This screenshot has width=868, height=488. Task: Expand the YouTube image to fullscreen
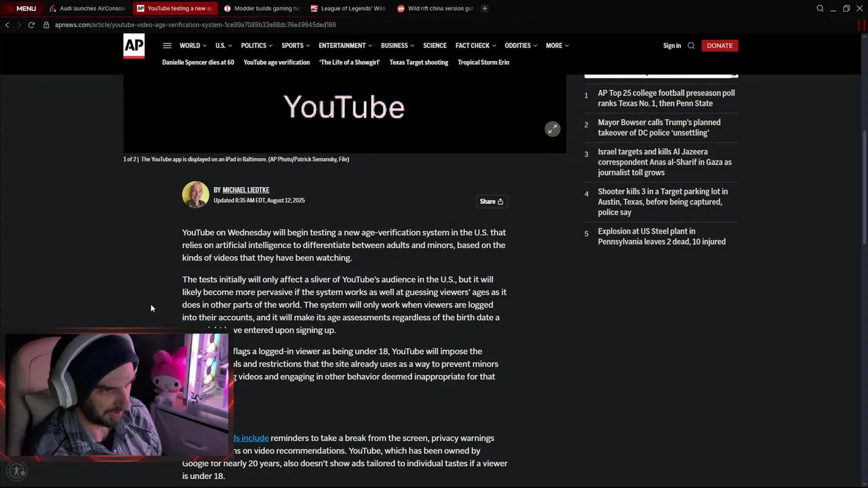tap(553, 129)
